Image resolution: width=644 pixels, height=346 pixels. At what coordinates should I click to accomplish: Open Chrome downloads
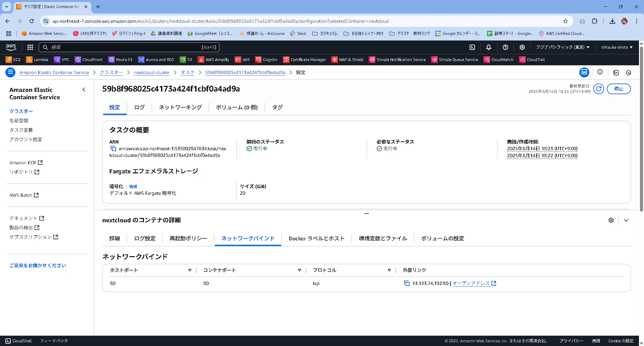612,21
